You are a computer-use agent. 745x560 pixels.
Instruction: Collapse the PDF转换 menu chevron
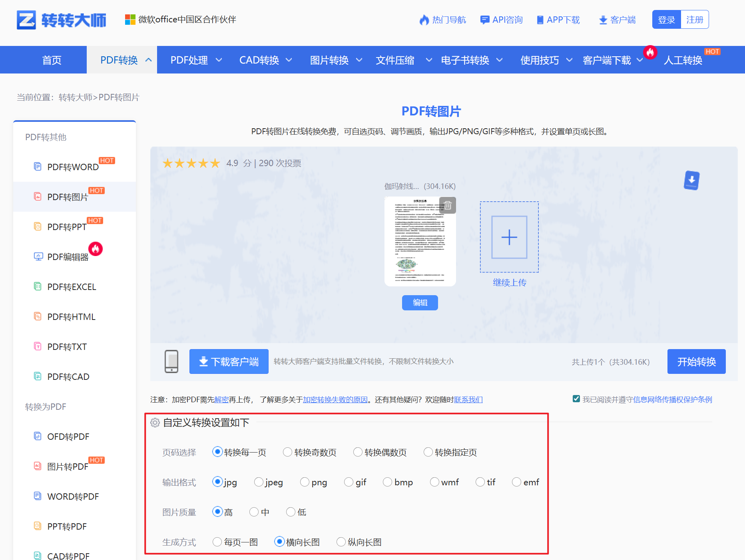pos(148,60)
